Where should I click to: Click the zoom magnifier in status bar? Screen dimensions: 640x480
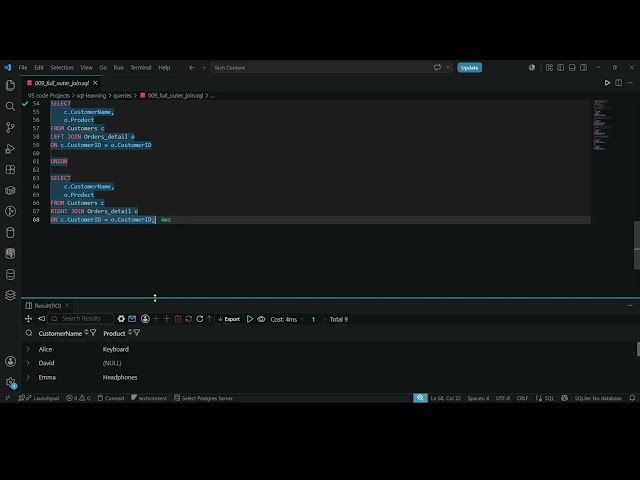pyautogui.click(x=420, y=398)
